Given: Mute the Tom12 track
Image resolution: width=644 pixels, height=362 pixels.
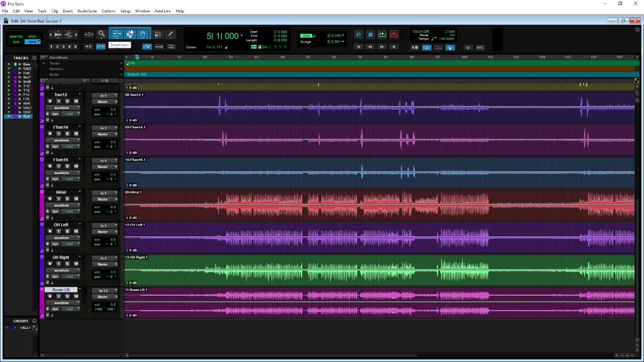Looking at the screenshot, I should pos(76,101).
